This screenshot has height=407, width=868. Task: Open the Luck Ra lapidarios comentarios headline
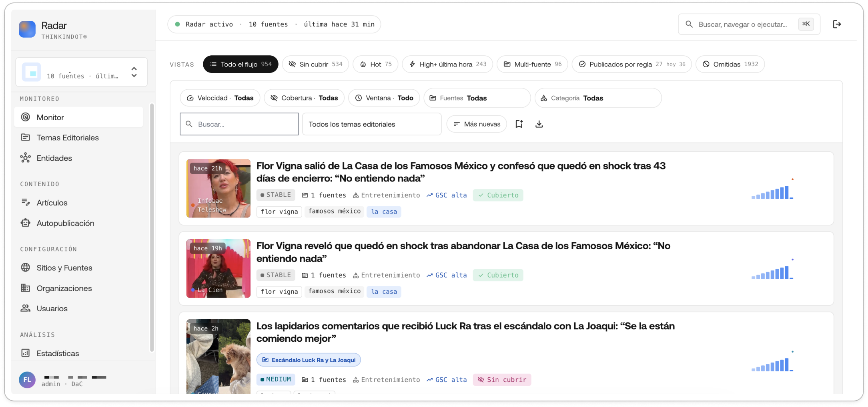pos(465,332)
